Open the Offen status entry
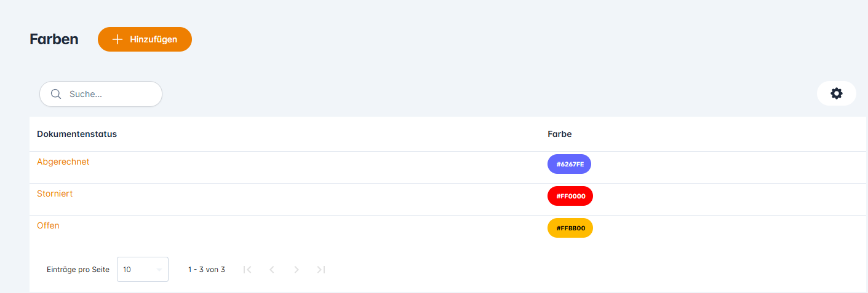Image resolution: width=868 pixels, height=293 pixels. point(48,225)
